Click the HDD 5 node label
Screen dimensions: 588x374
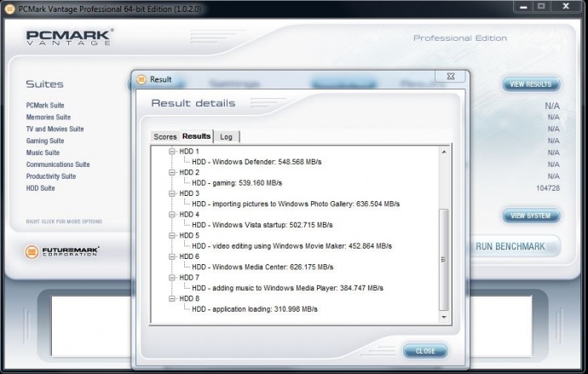pyautogui.click(x=189, y=235)
